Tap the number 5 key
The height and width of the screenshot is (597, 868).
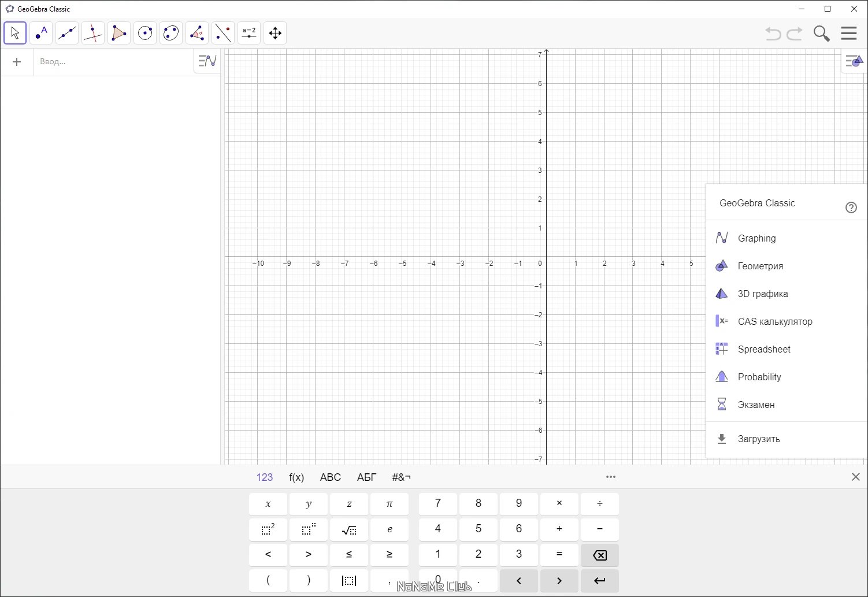[478, 529]
